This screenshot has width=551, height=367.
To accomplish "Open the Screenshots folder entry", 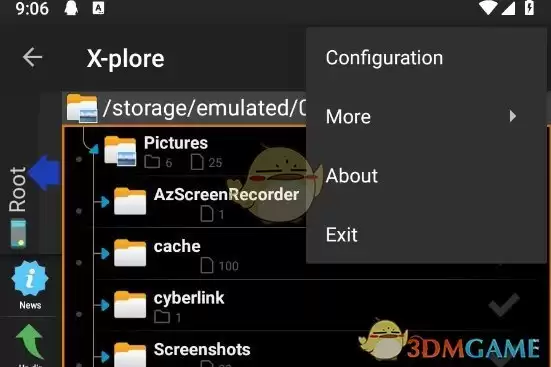I will 202,349.
